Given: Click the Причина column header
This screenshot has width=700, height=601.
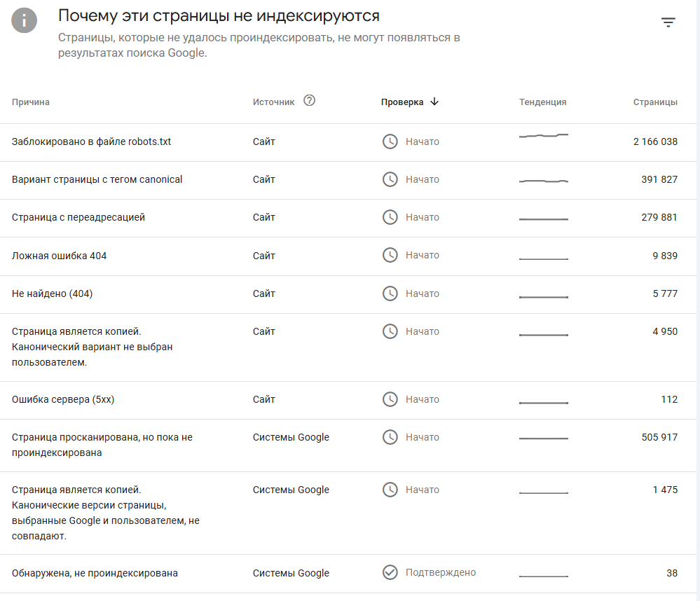Looking at the screenshot, I should (x=30, y=102).
